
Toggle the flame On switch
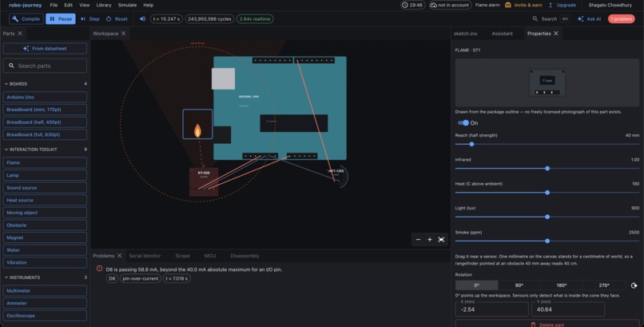point(463,123)
